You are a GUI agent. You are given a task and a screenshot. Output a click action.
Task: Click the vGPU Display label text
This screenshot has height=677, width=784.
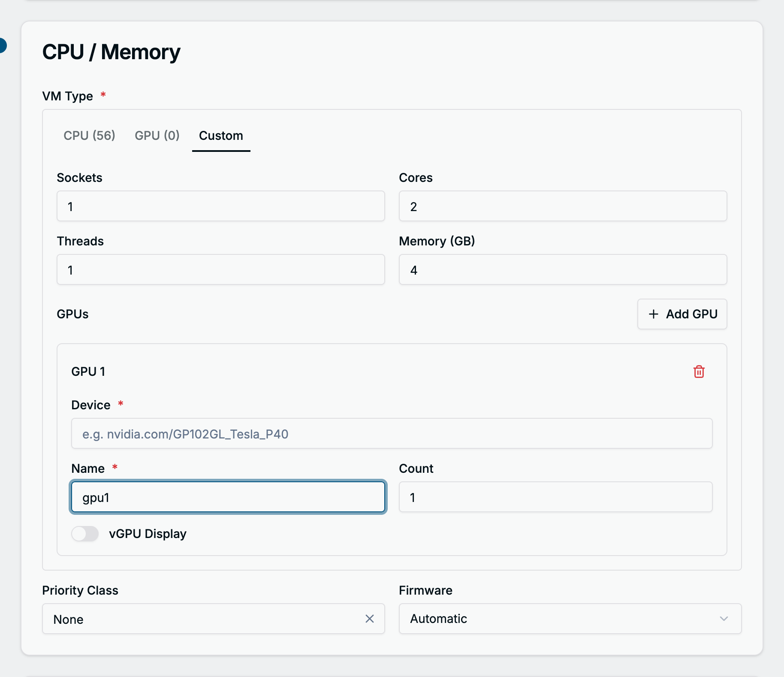click(148, 534)
